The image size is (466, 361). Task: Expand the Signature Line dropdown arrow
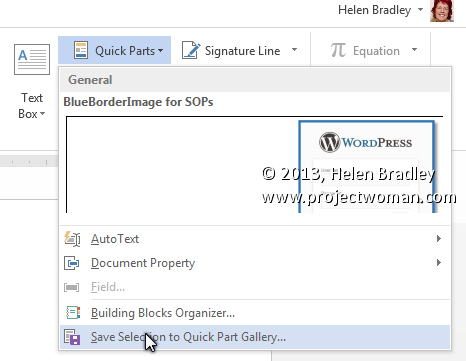pos(294,50)
